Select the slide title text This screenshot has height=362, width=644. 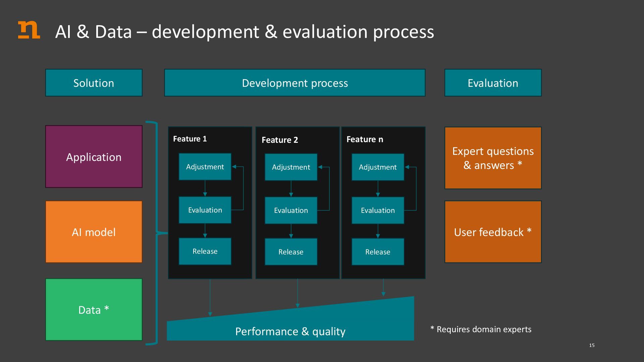[x=245, y=32]
